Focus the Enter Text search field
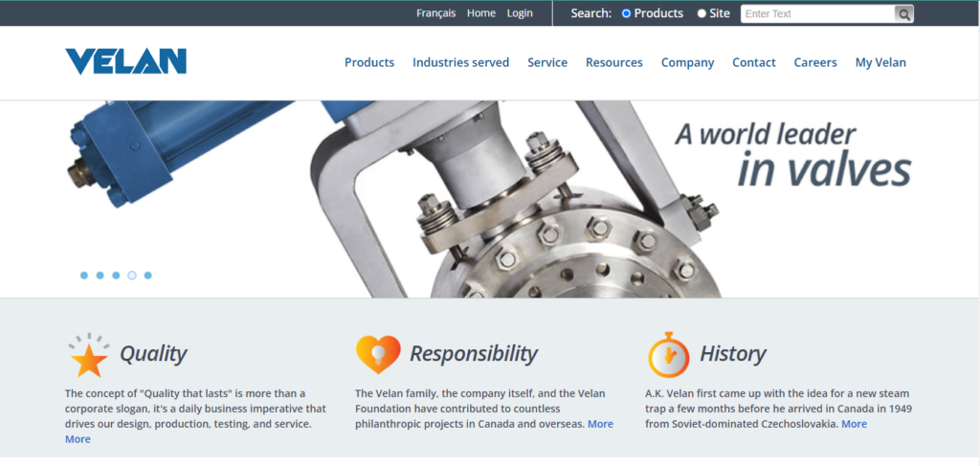The width and height of the screenshot is (980, 466). pos(817,13)
